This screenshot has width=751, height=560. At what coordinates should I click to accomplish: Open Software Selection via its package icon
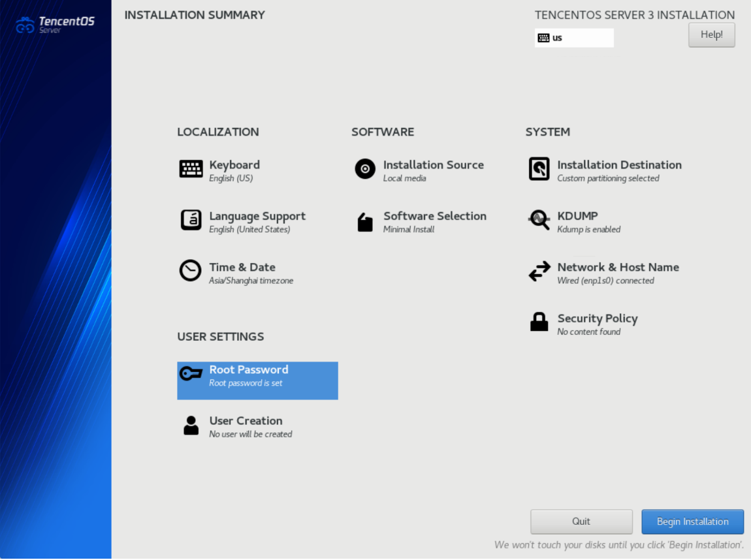365,222
